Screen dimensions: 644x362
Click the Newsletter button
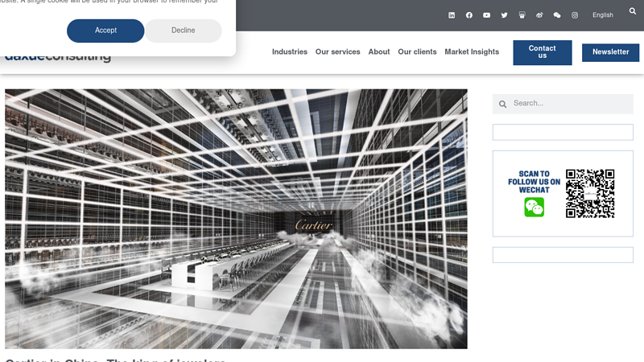(x=610, y=52)
